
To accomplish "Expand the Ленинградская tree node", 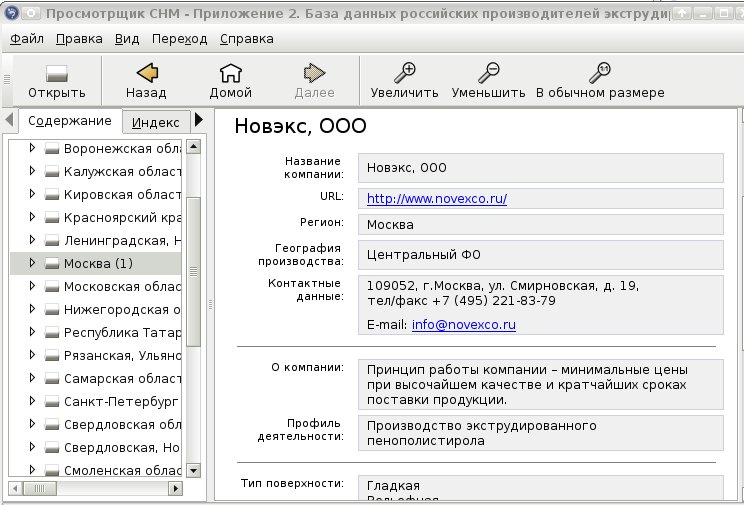I will click(x=32, y=240).
